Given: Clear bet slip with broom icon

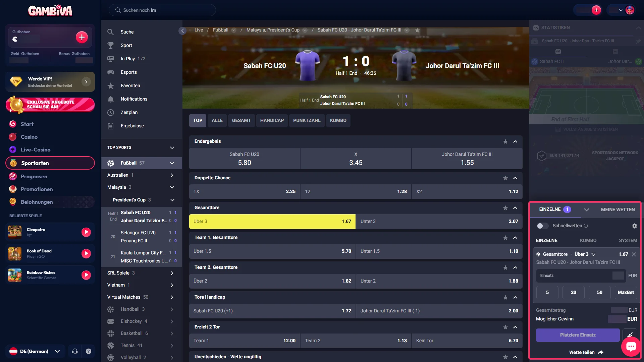Looking at the screenshot, I should tap(630, 335).
